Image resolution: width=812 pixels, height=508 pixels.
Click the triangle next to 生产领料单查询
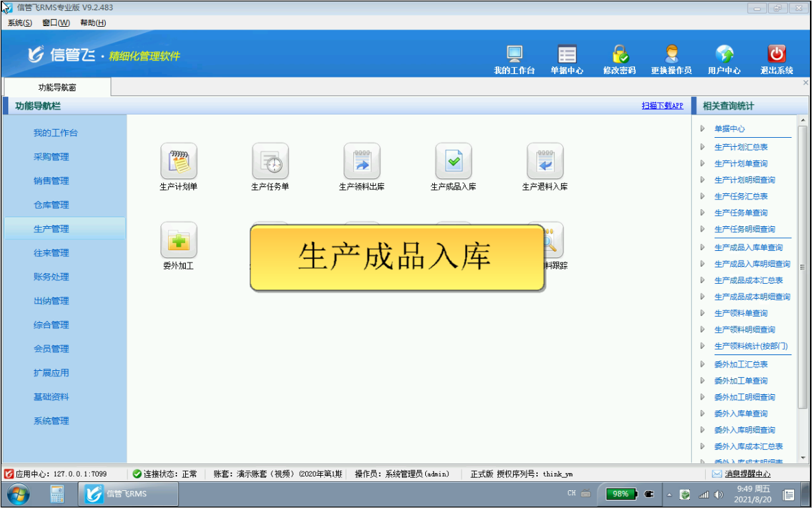pyautogui.click(x=702, y=313)
